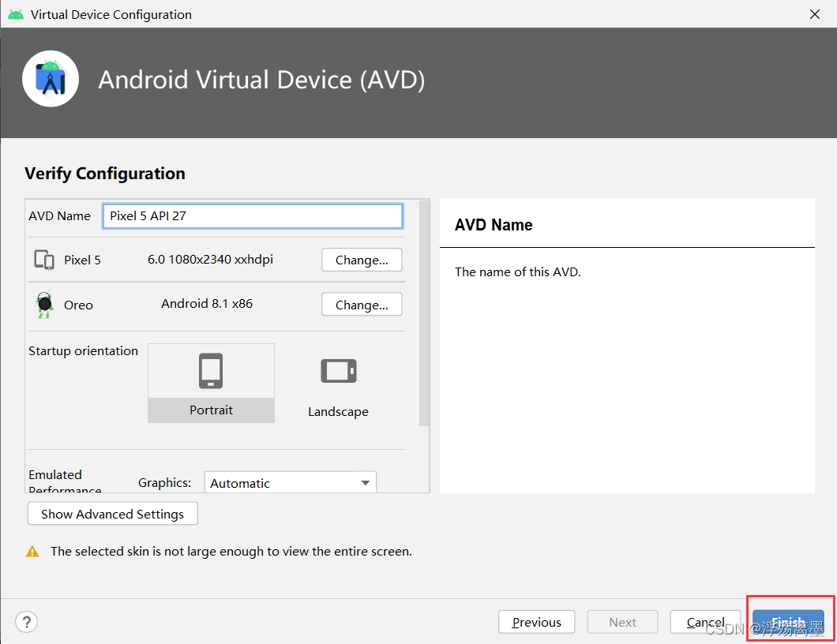Click the 'Oreo' release name text
The image size is (837, 644).
point(78,305)
